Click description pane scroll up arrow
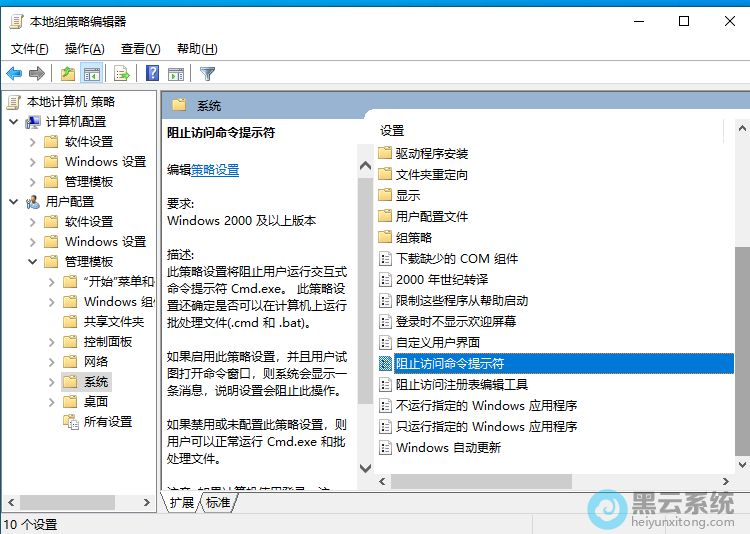This screenshot has width=750, height=534. (x=365, y=166)
